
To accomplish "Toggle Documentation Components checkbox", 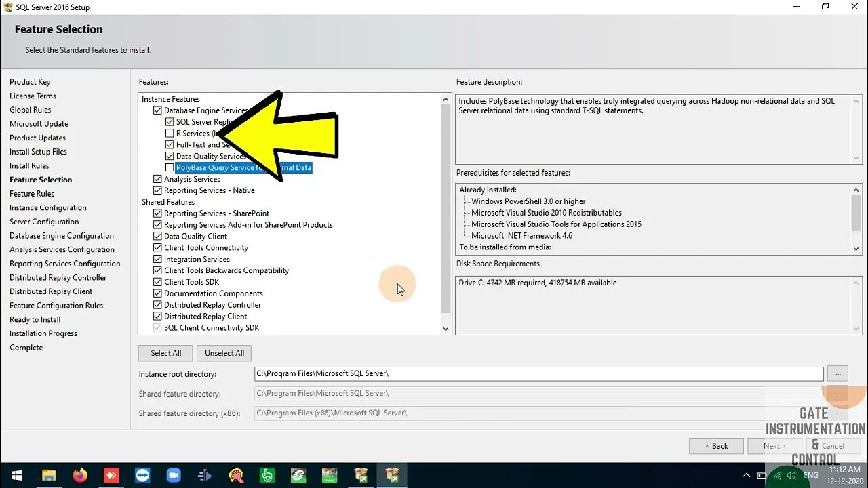I will 158,293.
